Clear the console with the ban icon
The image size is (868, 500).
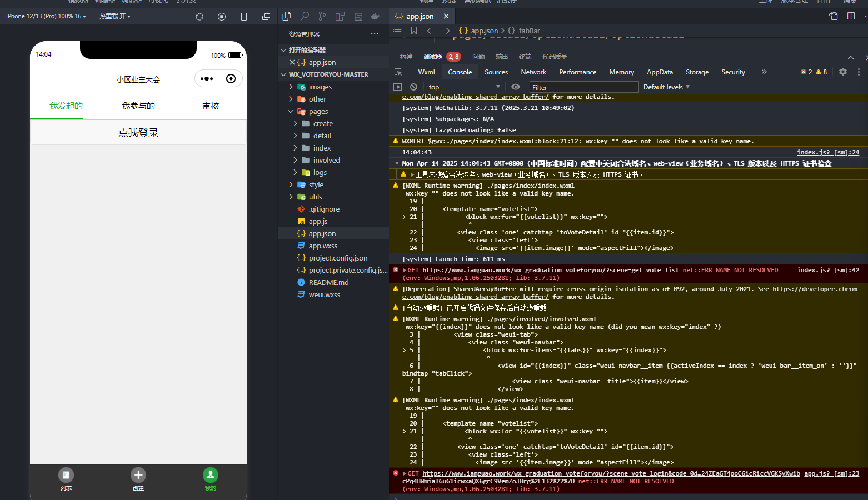coord(413,87)
